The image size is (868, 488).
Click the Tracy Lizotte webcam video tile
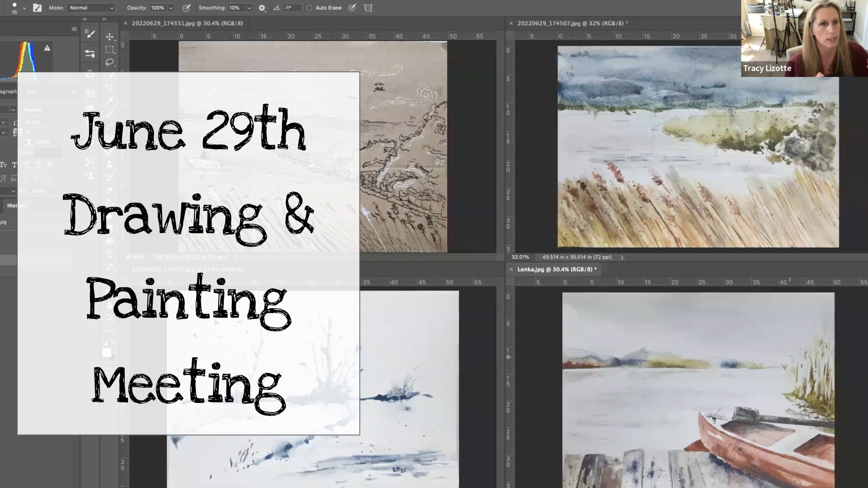pos(805,38)
